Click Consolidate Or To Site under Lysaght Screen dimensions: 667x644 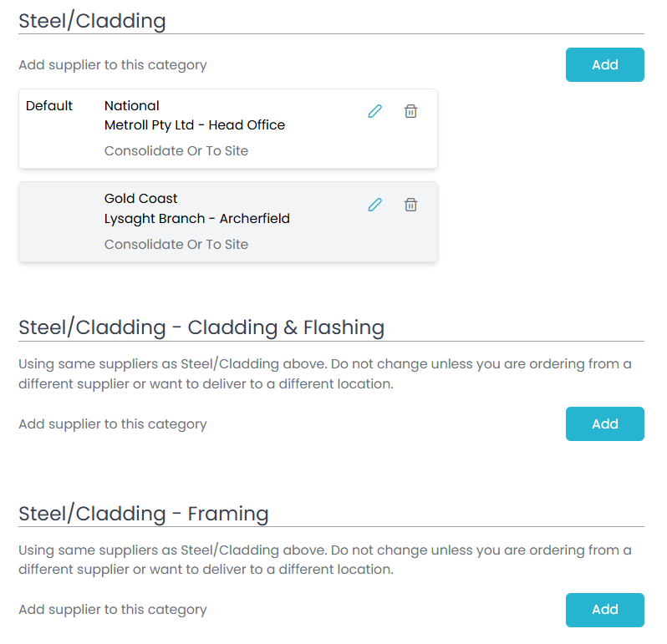[x=176, y=245]
